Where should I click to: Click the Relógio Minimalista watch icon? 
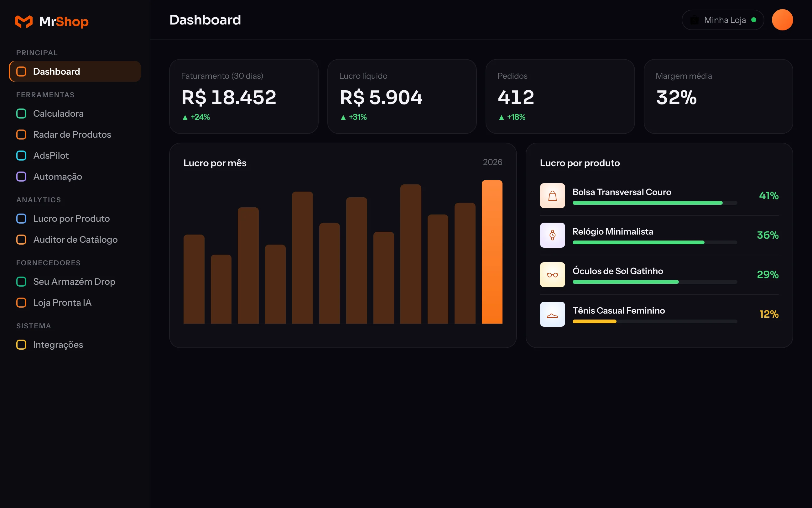pyautogui.click(x=552, y=235)
